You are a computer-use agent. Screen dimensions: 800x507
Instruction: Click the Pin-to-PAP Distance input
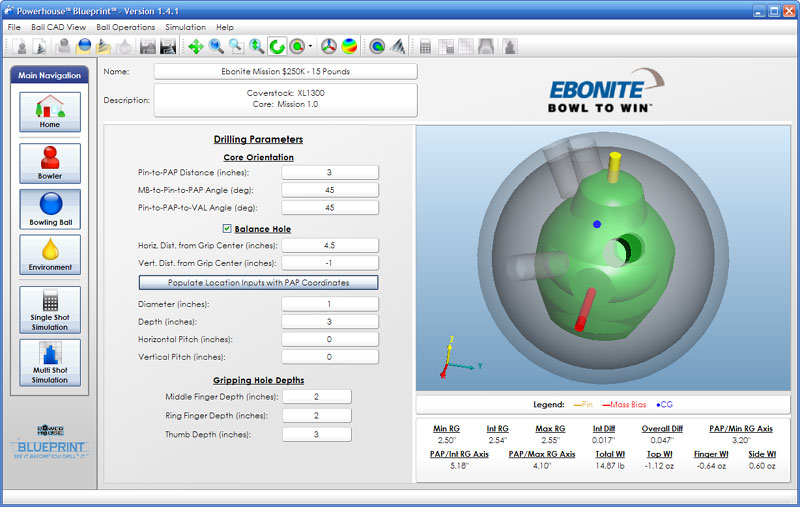[330, 172]
